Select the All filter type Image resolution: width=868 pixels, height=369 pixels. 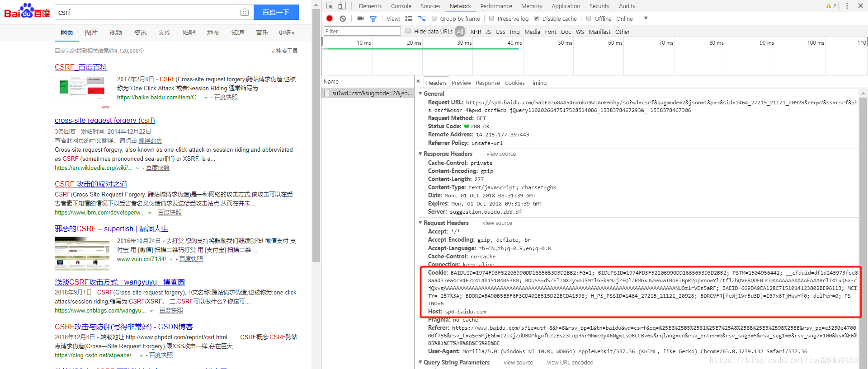tap(460, 32)
